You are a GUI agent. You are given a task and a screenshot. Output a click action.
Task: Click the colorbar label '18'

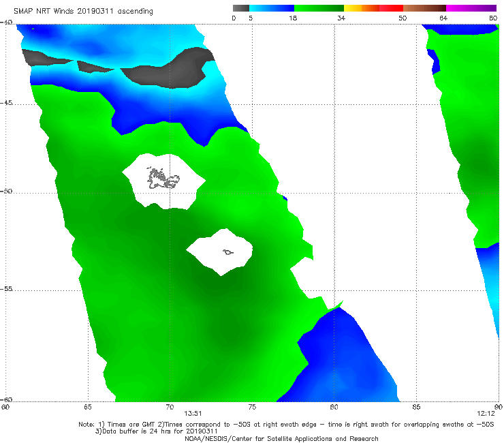tap(293, 18)
